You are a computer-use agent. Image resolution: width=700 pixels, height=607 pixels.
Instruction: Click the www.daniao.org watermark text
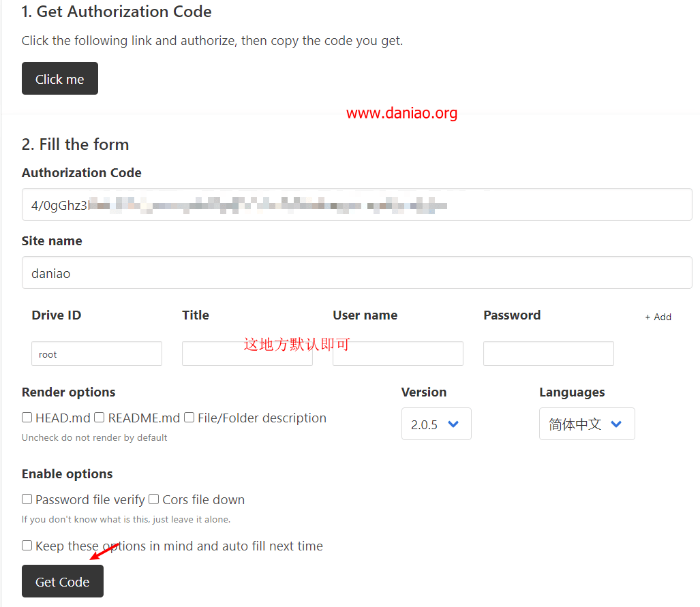tap(401, 113)
